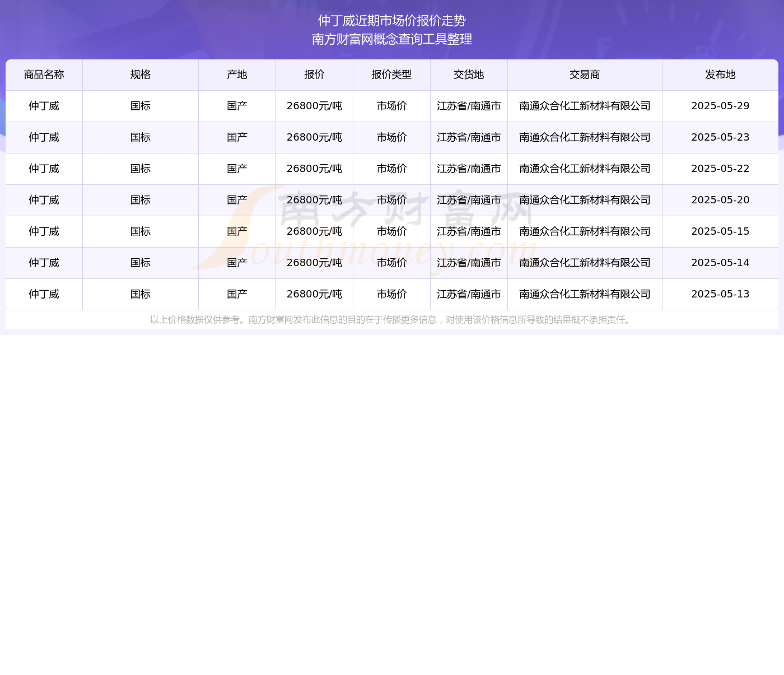Screen dimensions: 784x675
Task: Click 南通众合化工新材料有限公司 in the 2025-05-20 row
Action: click(585, 200)
